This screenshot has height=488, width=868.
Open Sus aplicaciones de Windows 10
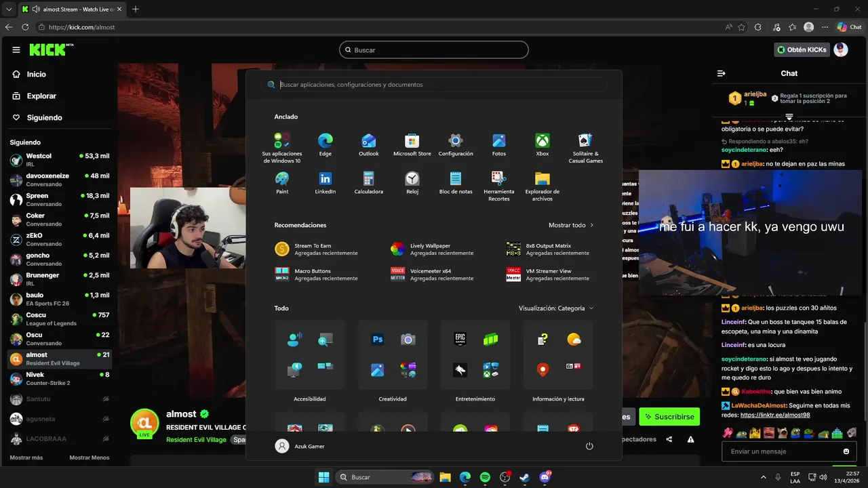[282, 148]
